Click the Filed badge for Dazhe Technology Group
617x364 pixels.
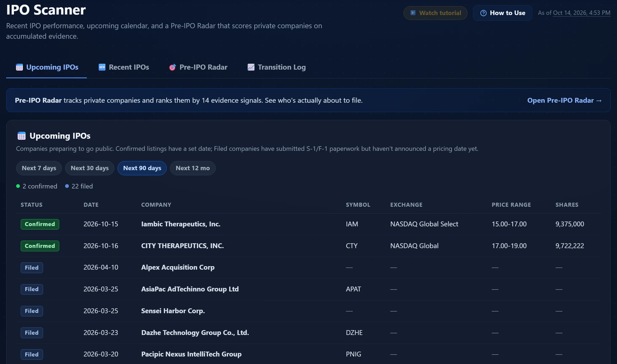tap(32, 333)
